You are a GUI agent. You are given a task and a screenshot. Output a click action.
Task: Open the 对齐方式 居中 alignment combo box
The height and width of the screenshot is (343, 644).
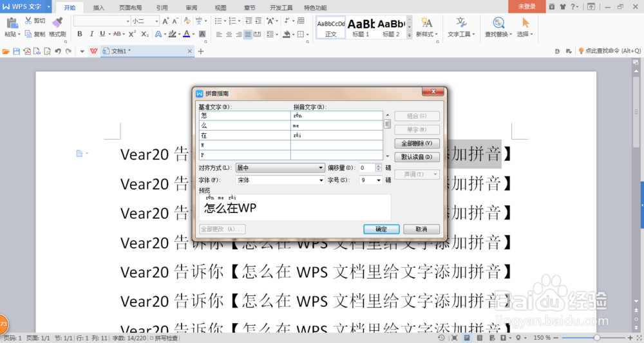point(280,168)
